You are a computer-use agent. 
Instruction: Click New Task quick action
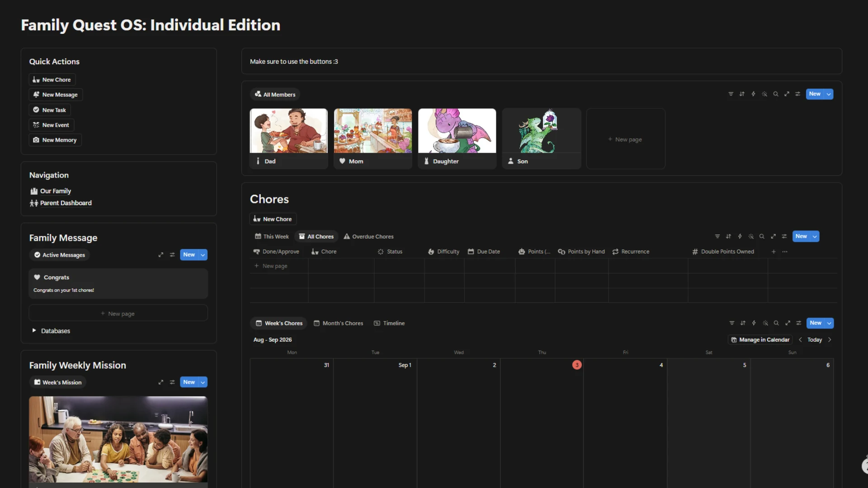click(x=50, y=110)
